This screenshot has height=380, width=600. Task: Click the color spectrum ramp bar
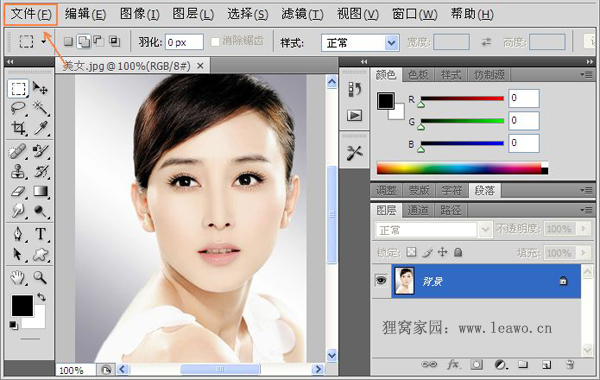(x=462, y=168)
